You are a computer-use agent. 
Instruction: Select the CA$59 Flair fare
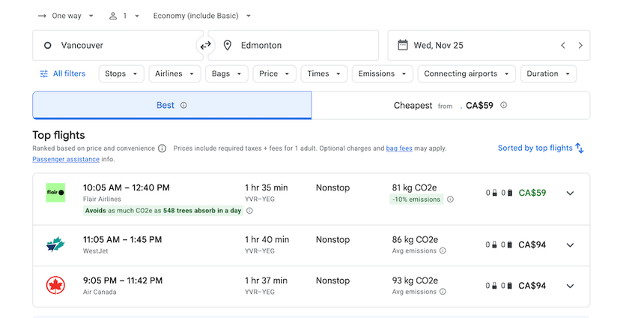(x=532, y=193)
